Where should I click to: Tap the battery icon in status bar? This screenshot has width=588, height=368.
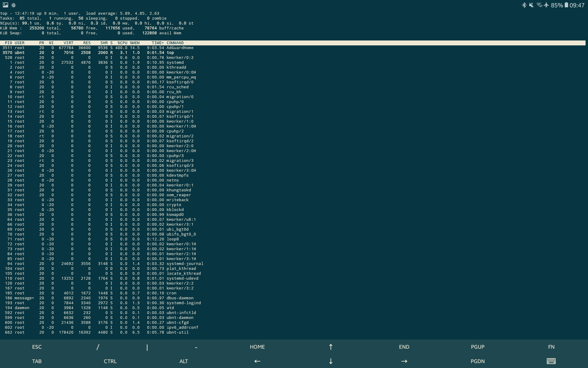(x=566, y=5)
